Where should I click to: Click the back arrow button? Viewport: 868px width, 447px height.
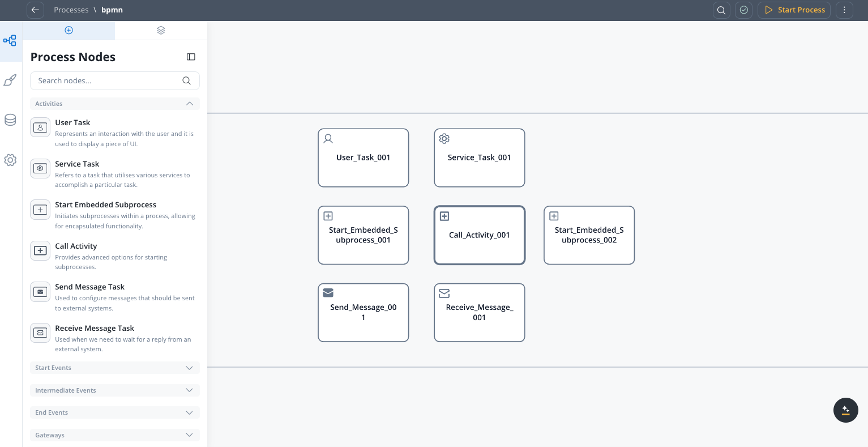[35, 10]
